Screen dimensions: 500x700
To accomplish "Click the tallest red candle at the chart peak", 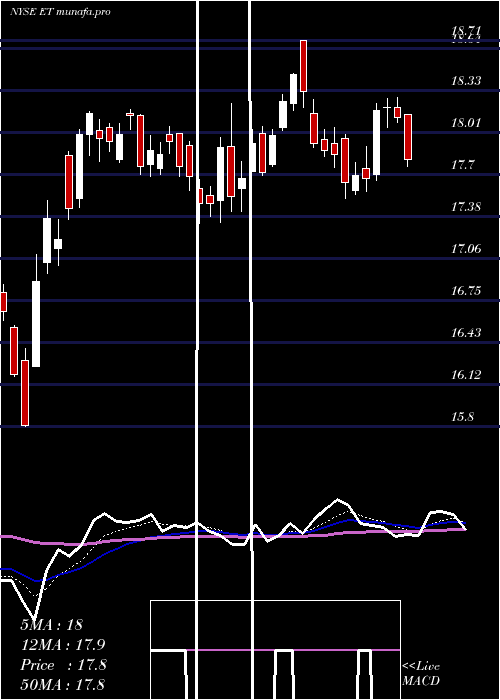I will tap(303, 66).
